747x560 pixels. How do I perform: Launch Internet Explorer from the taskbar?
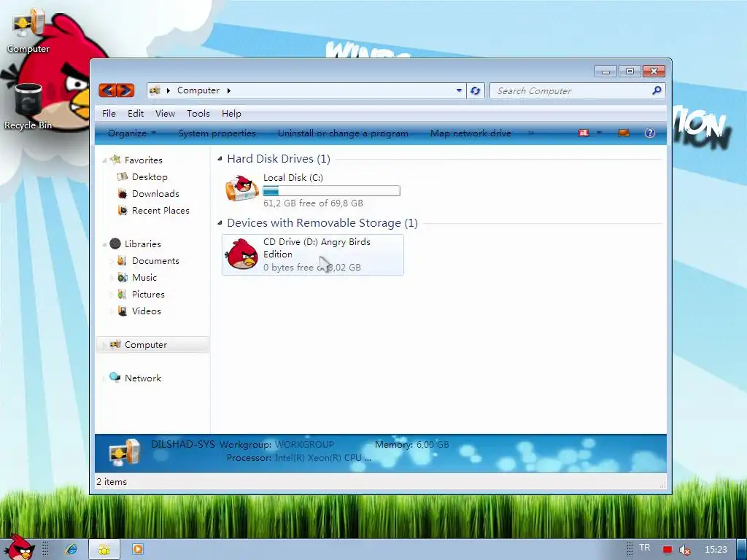(71, 550)
